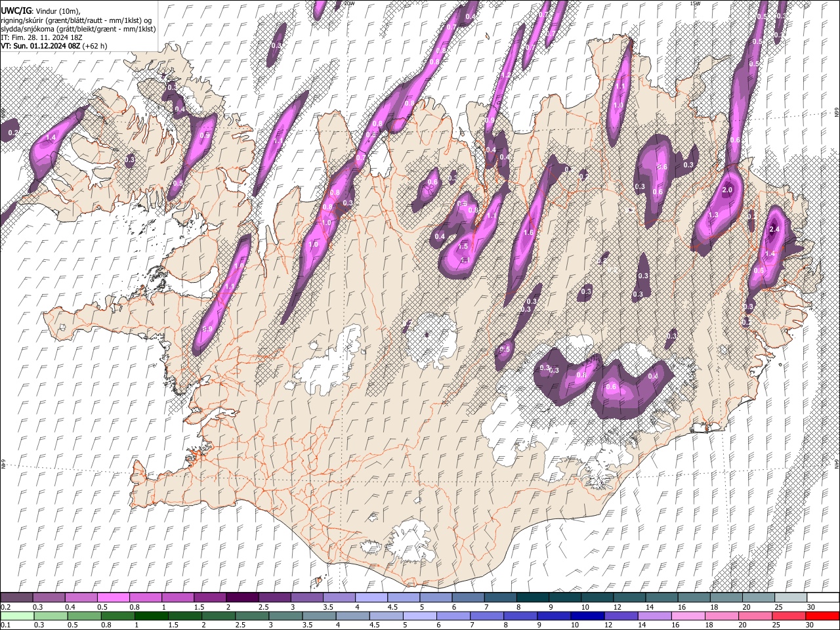This screenshot has height=630, width=840.
Task: Click upper snow legend swatch between 8 and 9
Action: click(x=532, y=597)
